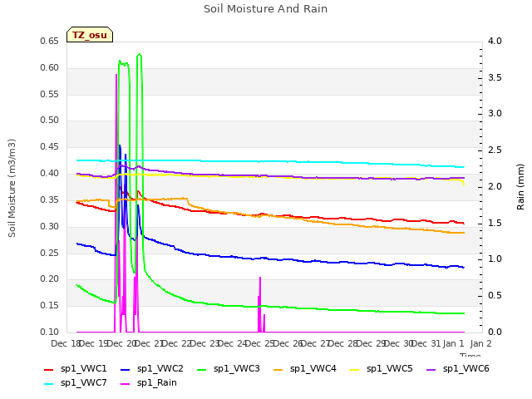Viewport: 532px width, 399px height.
Task: Click the 0.5 rain axis tick
Action: click(x=495, y=296)
